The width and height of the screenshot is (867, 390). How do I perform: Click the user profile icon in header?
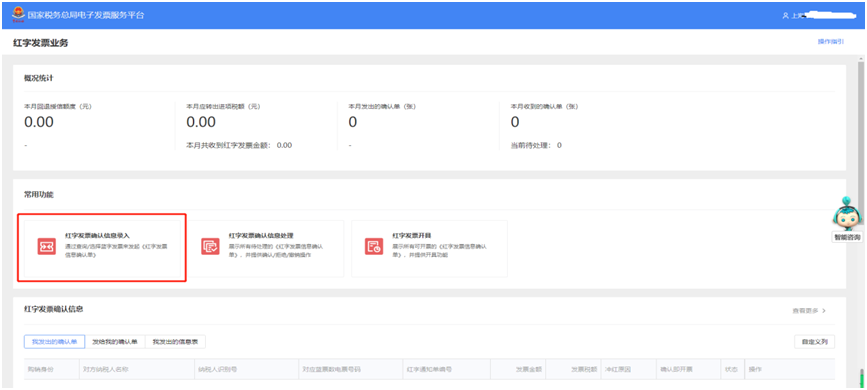tap(786, 15)
